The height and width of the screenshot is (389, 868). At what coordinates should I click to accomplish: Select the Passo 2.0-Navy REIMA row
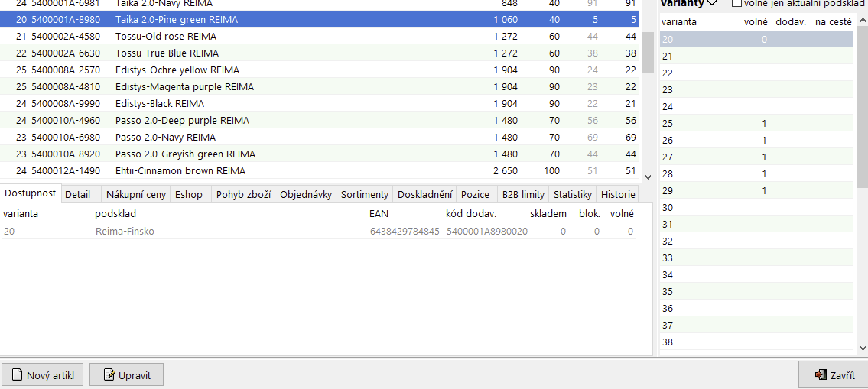[319, 138]
